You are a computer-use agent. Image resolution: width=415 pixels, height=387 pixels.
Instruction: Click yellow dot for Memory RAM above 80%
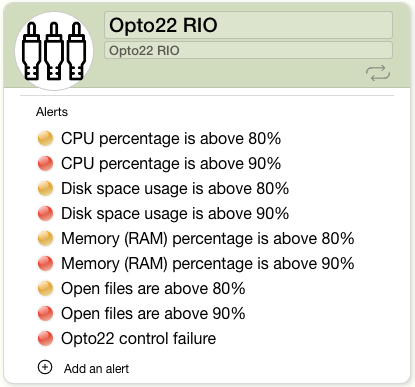pyautogui.click(x=45, y=238)
